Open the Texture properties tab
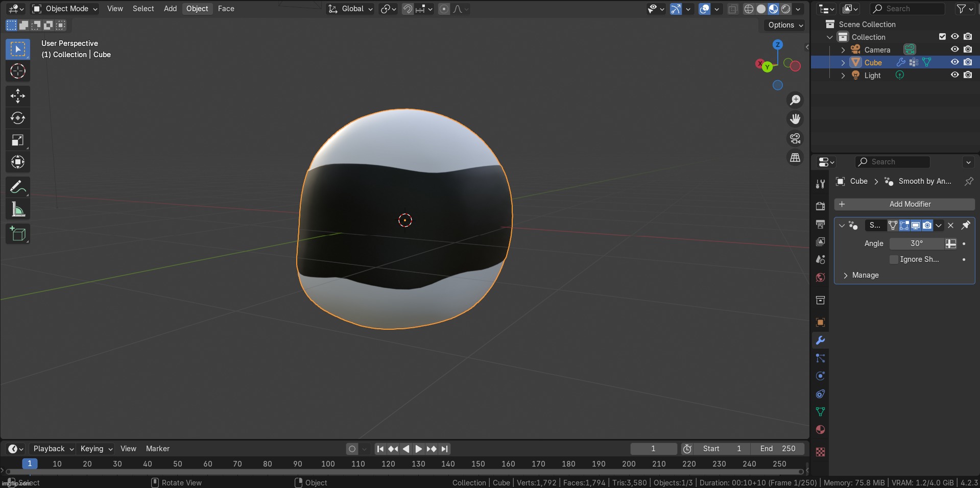Image resolution: width=980 pixels, height=488 pixels. click(820, 452)
